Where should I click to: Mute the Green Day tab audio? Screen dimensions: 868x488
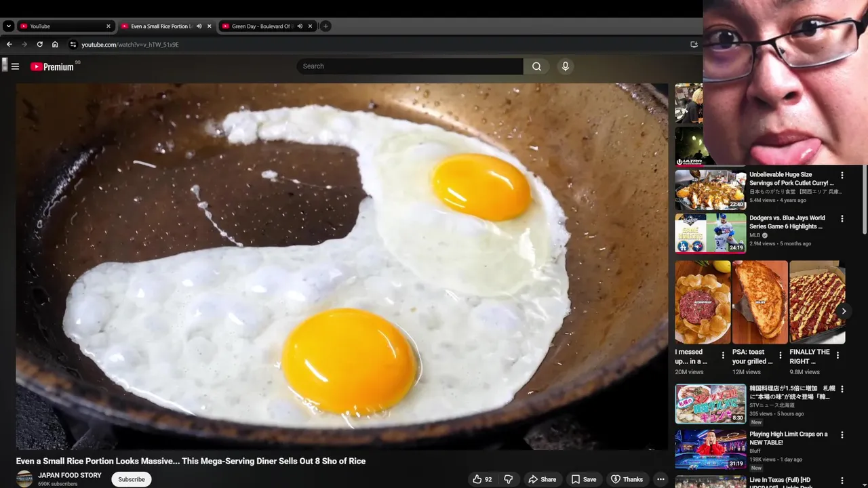[x=300, y=26]
